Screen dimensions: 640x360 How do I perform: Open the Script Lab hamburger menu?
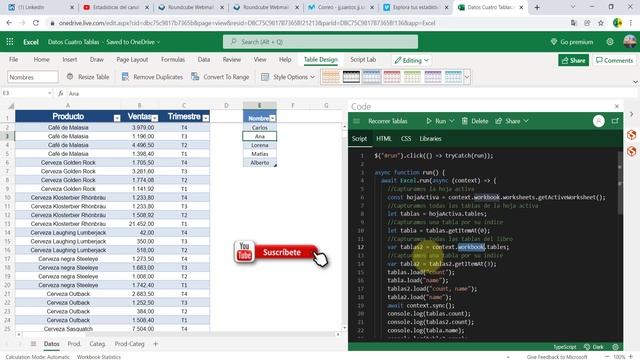click(x=356, y=121)
